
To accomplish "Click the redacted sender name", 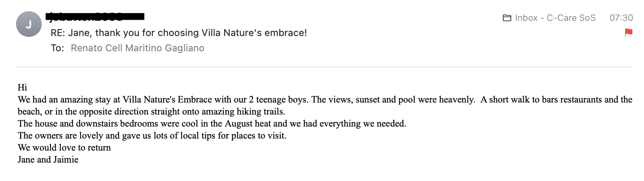I will pyautogui.click(x=95, y=17).
